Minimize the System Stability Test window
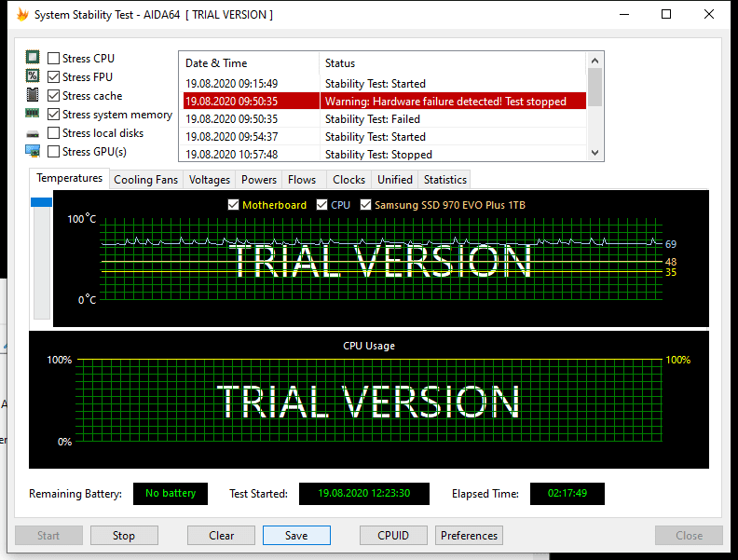 (x=624, y=14)
